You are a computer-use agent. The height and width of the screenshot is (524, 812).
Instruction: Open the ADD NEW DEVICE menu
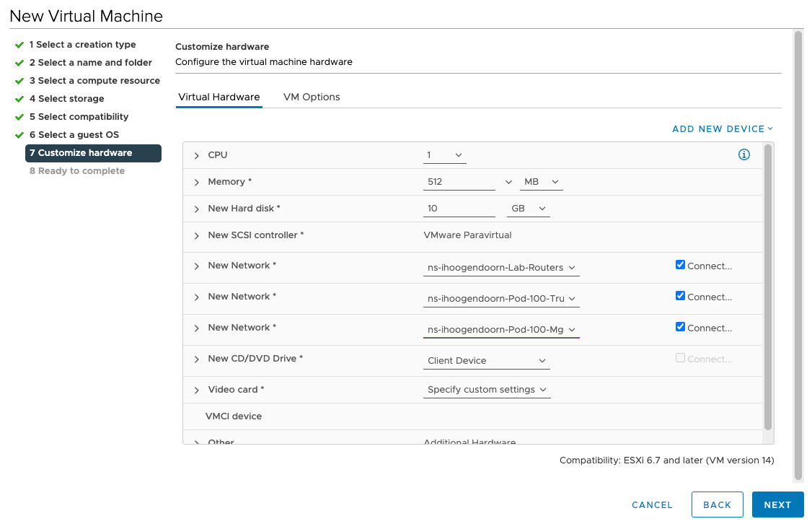[x=722, y=129]
